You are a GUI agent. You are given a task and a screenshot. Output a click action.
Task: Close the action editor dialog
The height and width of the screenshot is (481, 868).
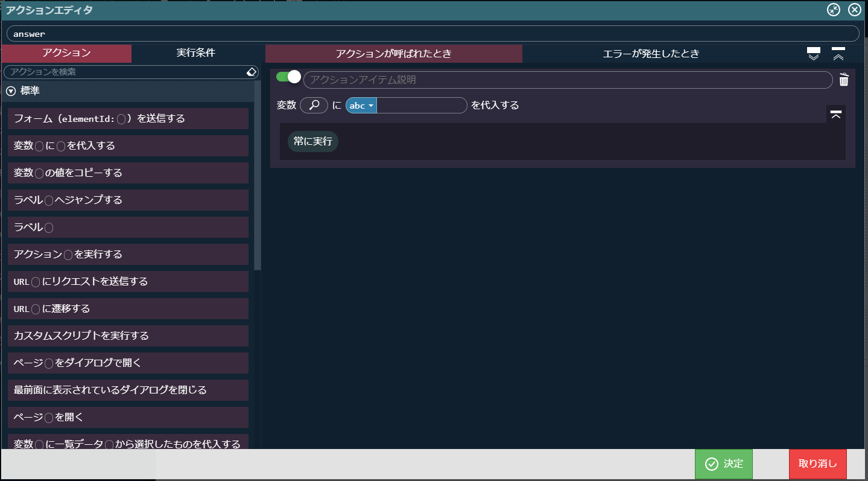coord(854,10)
